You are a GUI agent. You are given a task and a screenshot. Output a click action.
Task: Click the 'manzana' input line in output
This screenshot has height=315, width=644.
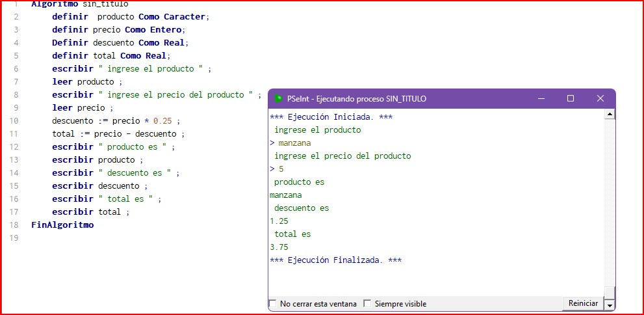point(294,143)
